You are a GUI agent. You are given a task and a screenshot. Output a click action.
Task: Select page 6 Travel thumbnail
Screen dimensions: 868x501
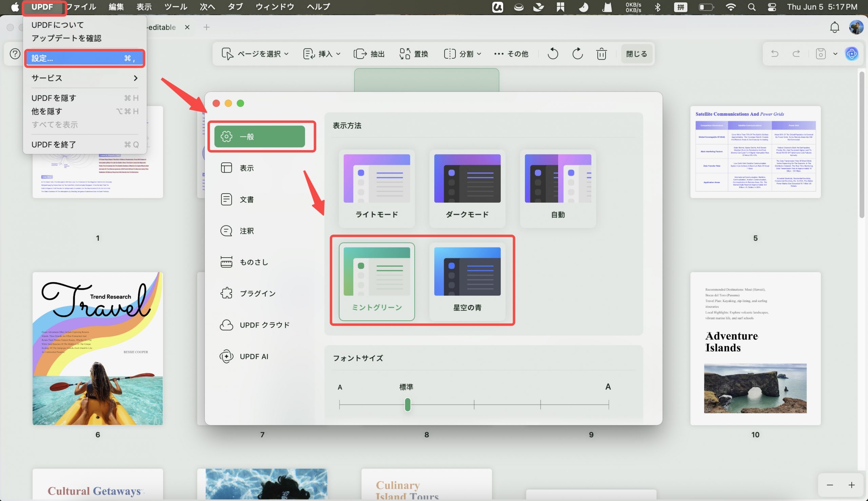coord(98,348)
